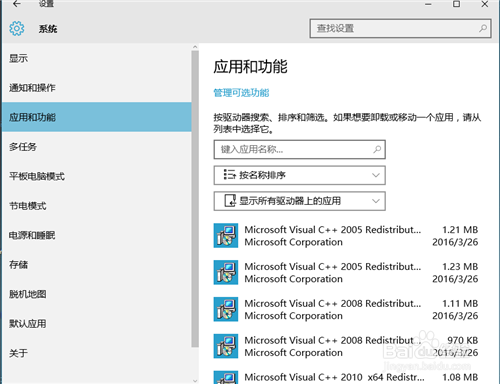Select Visual C++ 2005 Redistributable 1.21 MB entry
Image resolution: width=500 pixels, height=384 pixels.
click(347, 236)
